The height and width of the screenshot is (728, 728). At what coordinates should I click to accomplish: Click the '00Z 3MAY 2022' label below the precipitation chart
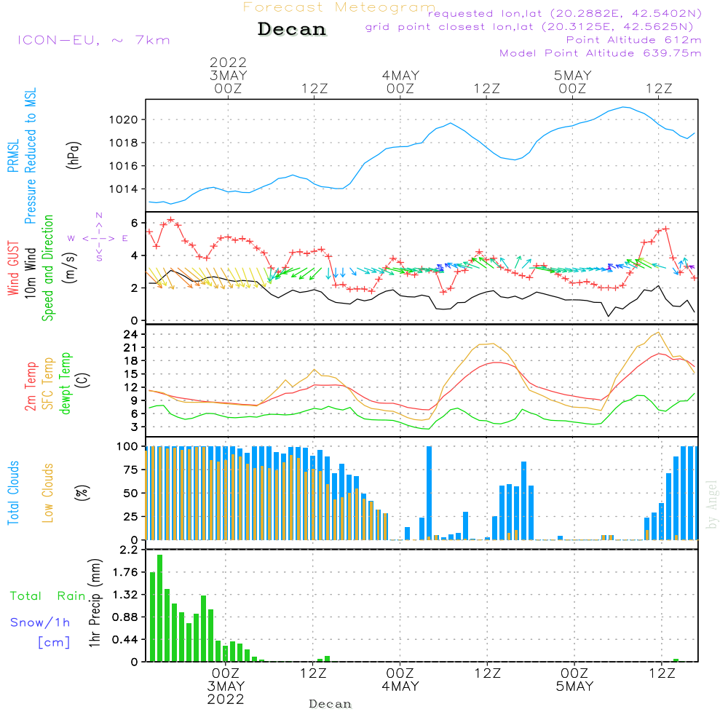[x=226, y=687]
